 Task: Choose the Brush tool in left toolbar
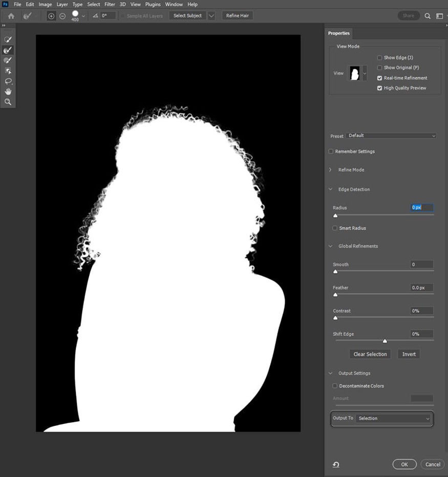coord(8,60)
